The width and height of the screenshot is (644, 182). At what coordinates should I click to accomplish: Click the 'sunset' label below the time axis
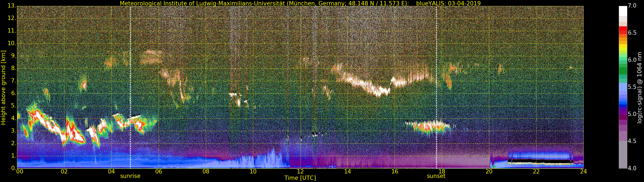tap(436, 176)
